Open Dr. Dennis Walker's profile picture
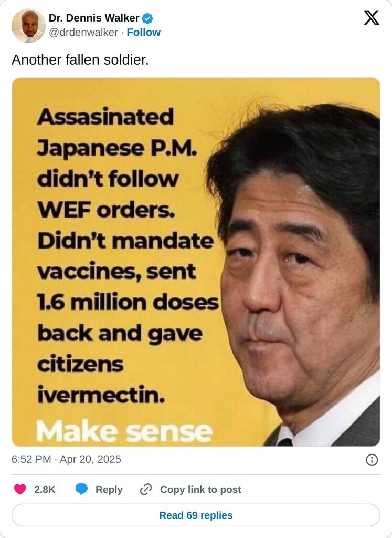This screenshot has height=538, width=392. (x=28, y=26)
